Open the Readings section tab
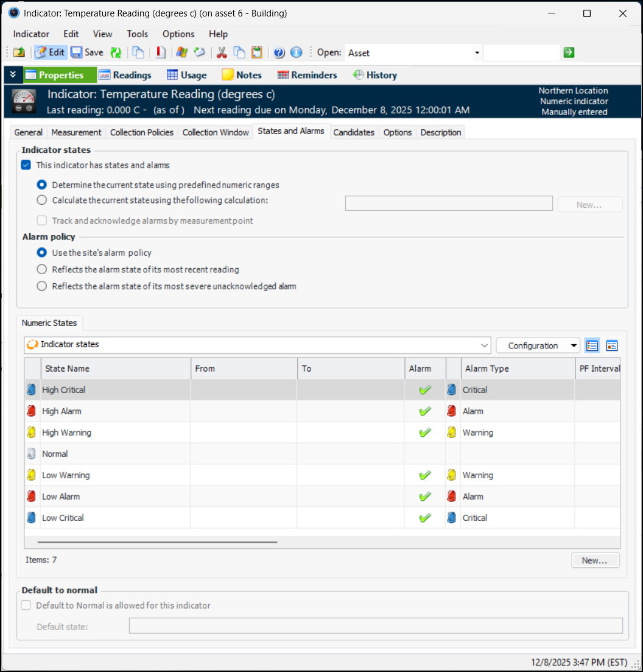 point(125,75)
